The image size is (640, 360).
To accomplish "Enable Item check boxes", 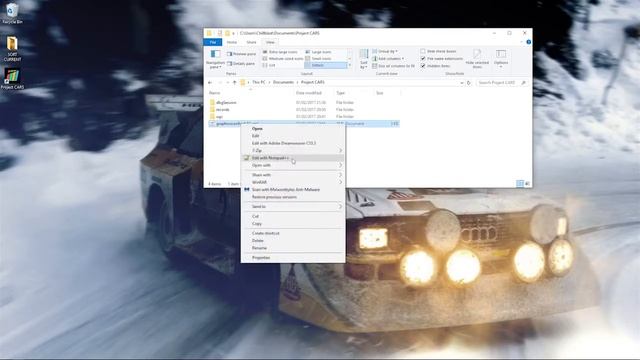I will (x=438, y=51).
